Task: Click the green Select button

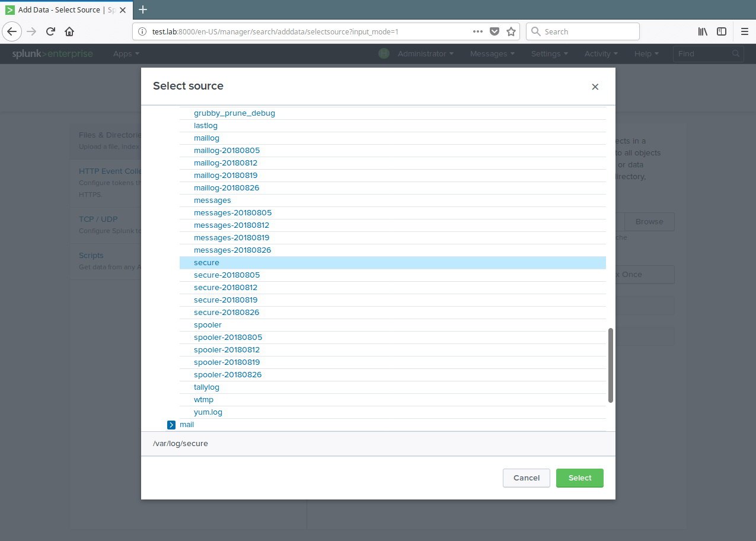Action: pyautogui.click(x=580, y=478)
